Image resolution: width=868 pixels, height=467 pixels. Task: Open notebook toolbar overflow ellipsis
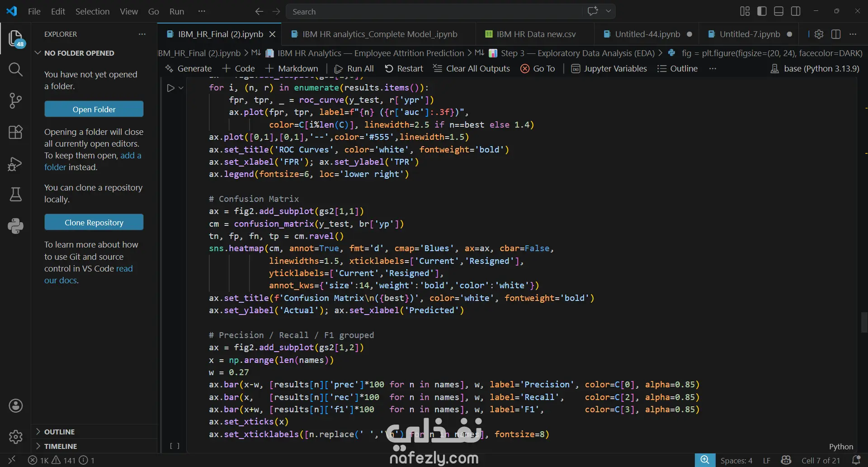click(x=712, y=69)
